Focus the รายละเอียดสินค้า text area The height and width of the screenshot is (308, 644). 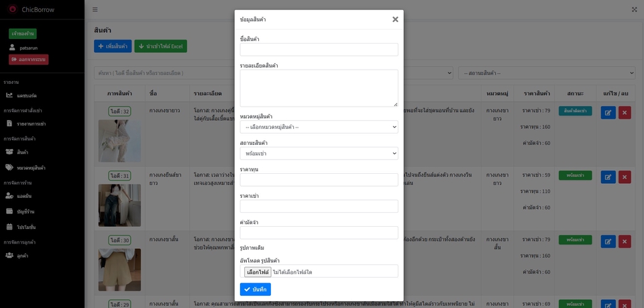pyautogui.click(x=319, y=89)
